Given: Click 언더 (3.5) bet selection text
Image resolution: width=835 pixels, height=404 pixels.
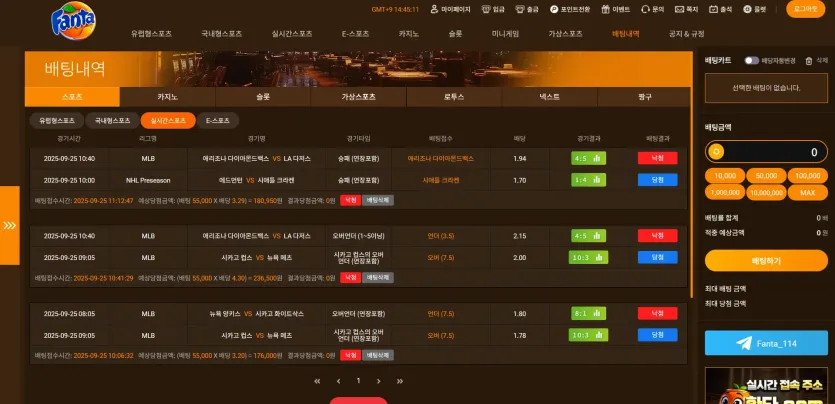Looking at the screenshot, I should pos(441,236).
